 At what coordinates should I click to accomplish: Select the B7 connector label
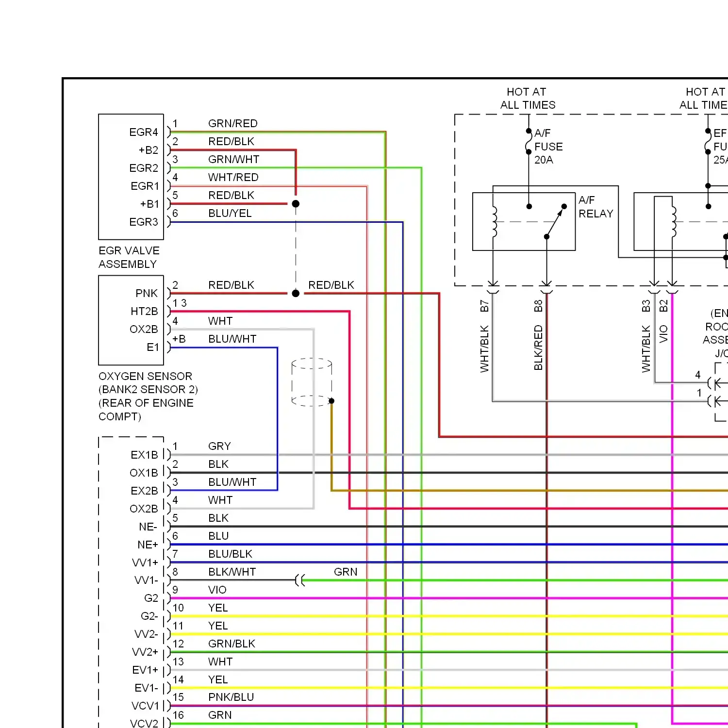[484, 306]
